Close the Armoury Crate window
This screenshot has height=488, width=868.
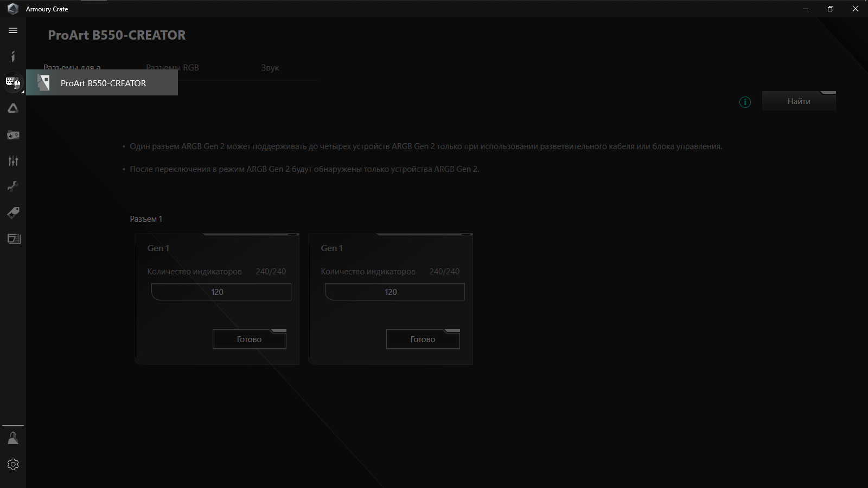pos(856,9)
